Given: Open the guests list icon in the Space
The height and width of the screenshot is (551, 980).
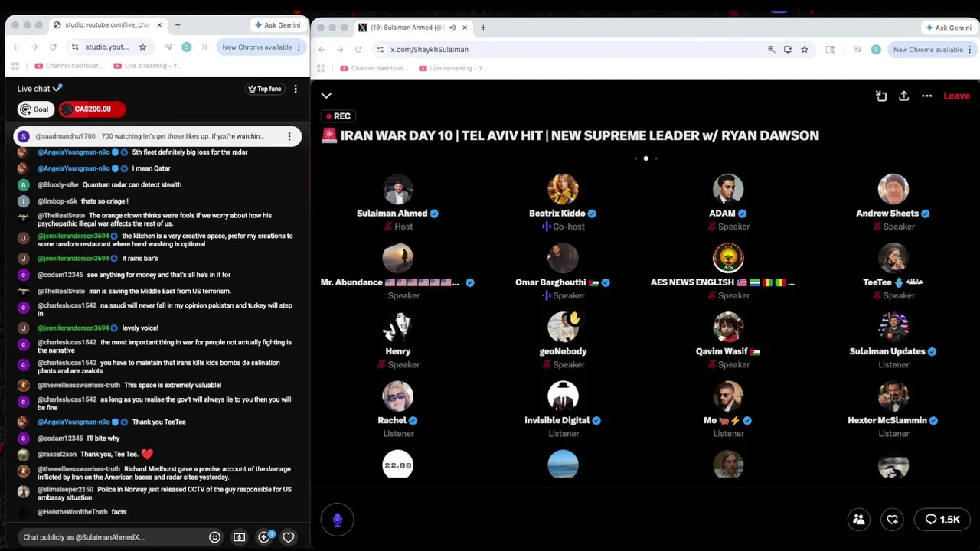Looking at the screenshot, I should [859, 520].
